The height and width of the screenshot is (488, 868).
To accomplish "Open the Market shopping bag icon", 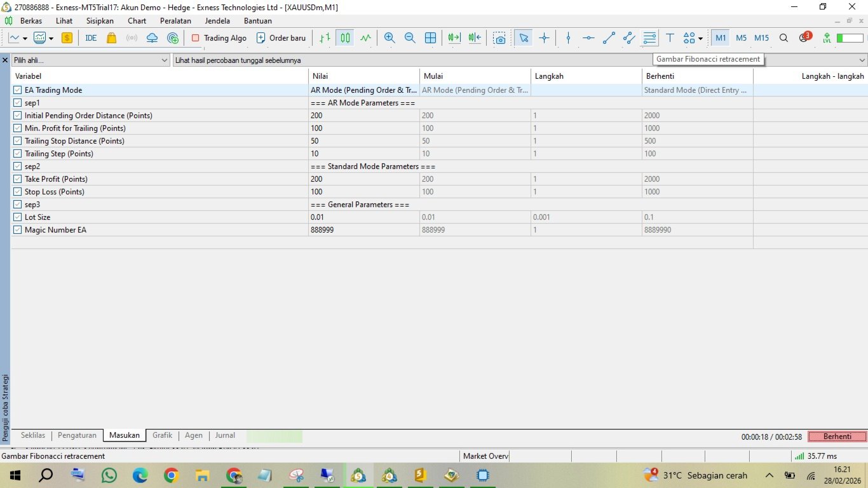I will pyautogui.click(x=112, y=38).
